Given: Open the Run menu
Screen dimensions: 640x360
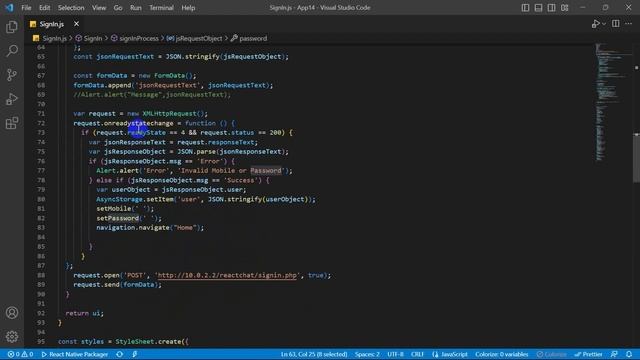Looking at the screenshot, I should pos(136,8).
